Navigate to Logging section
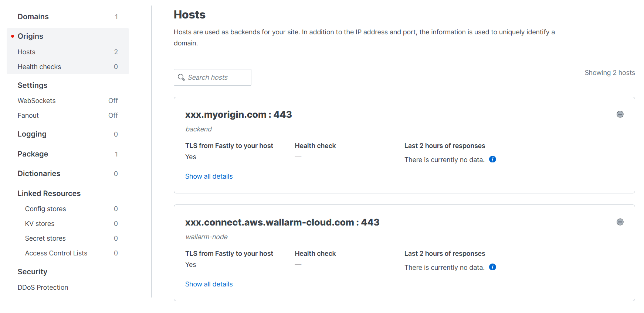644x313 pixels. (x=32, y=134)
